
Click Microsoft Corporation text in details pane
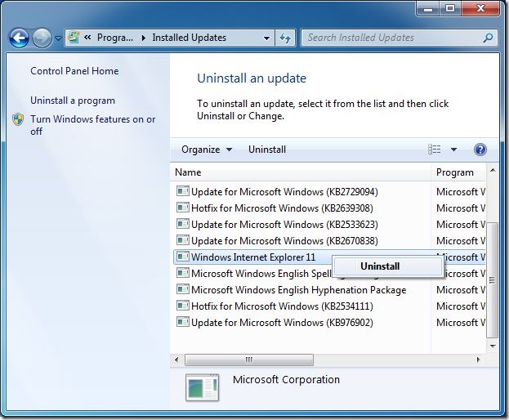click(x=286, y=379)
